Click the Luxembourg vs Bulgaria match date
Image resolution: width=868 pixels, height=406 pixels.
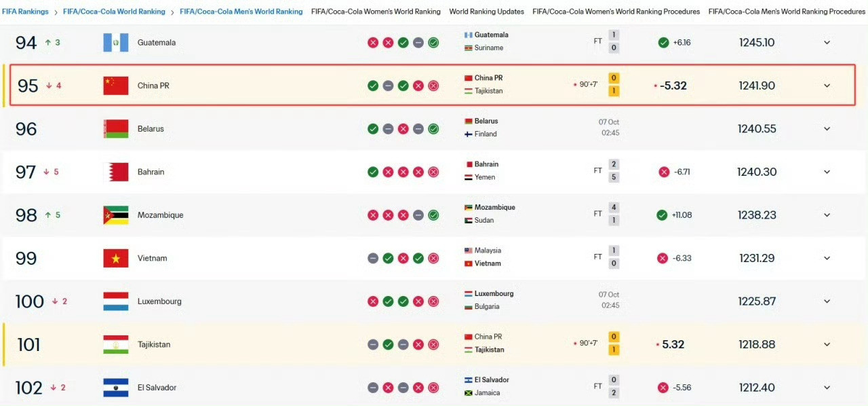[x=609, y=300]
